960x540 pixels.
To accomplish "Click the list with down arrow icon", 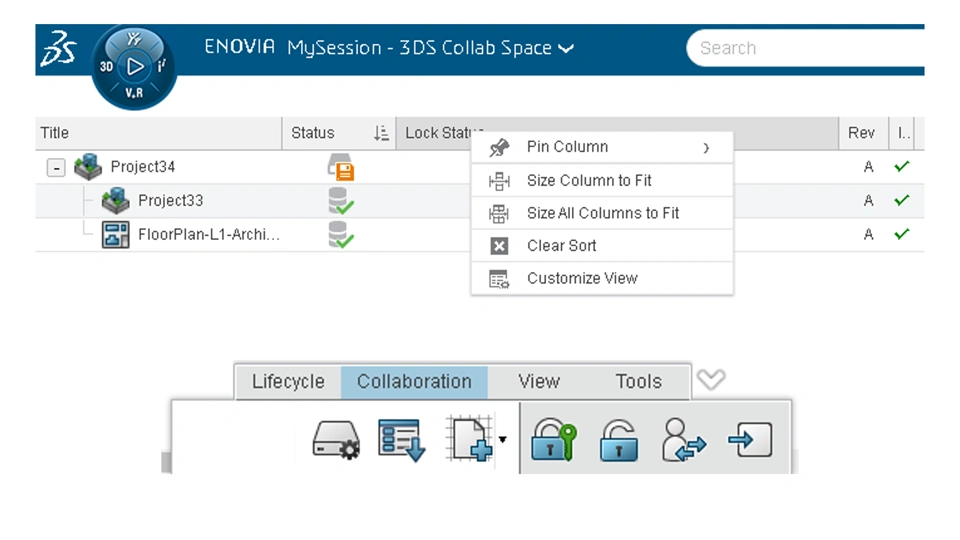I will pyautogui.click(x=402, y=439).
